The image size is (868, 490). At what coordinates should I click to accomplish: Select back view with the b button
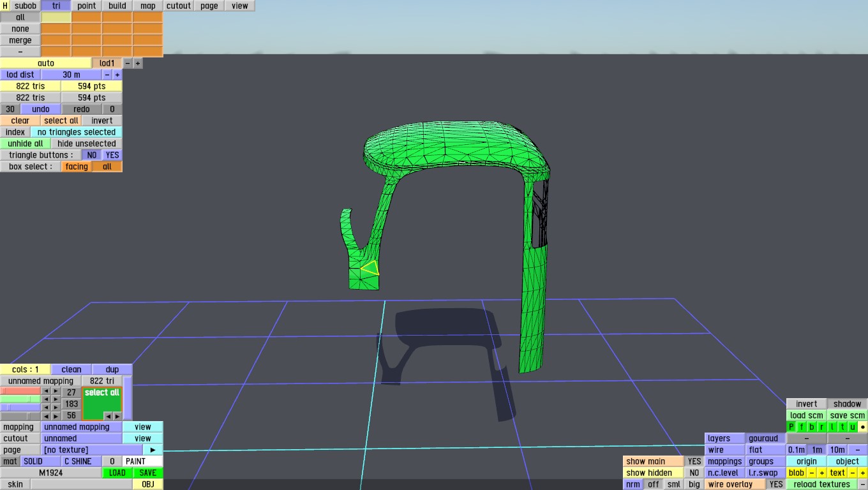click(x=812, y=427)
